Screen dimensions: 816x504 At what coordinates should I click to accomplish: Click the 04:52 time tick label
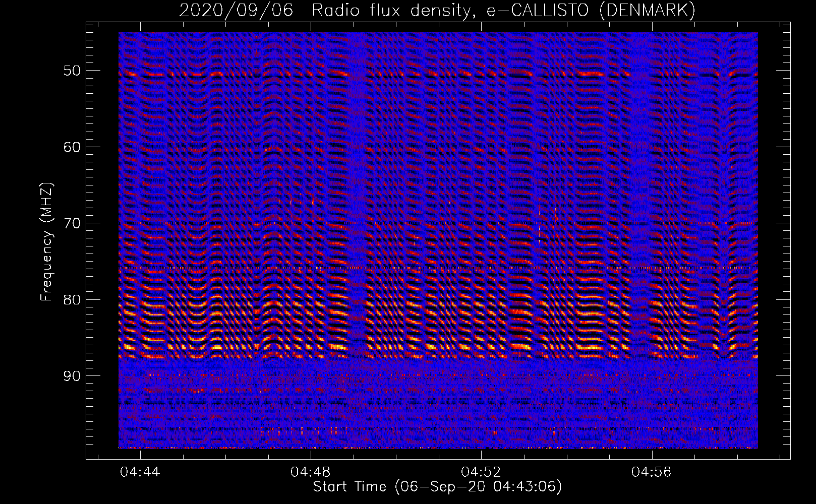coord(481,472)
